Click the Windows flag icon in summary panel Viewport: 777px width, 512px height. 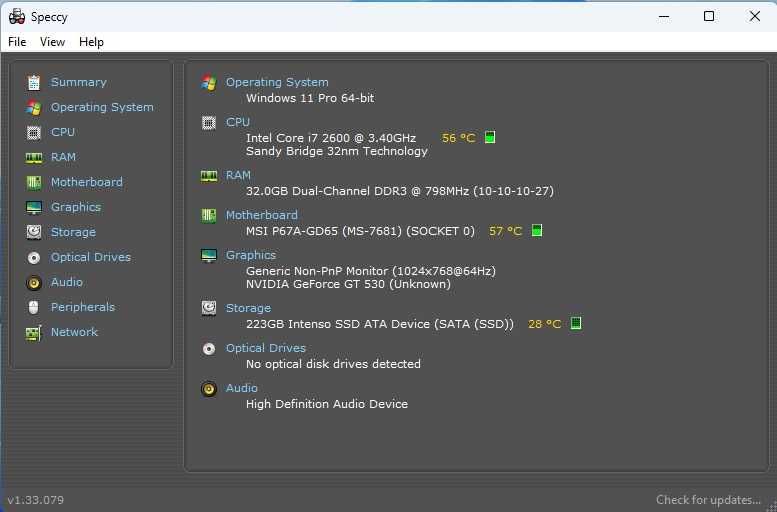(209, 82)
